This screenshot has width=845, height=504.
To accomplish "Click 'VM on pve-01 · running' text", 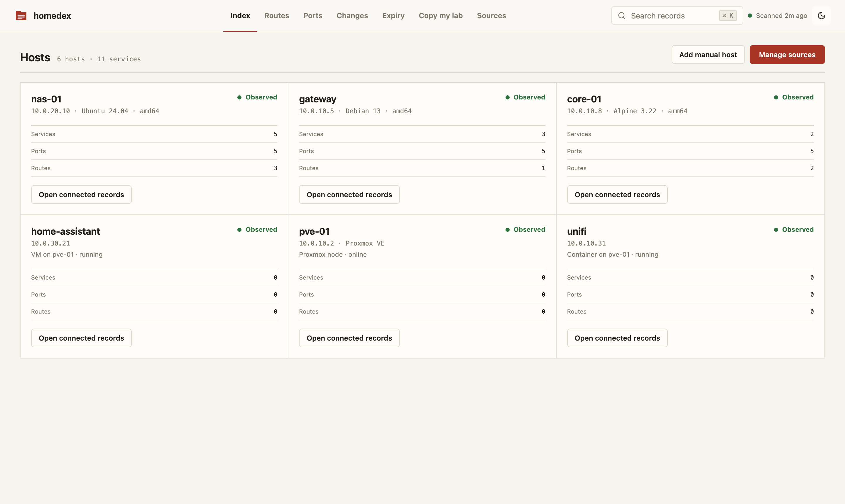I will pos(67,254).
